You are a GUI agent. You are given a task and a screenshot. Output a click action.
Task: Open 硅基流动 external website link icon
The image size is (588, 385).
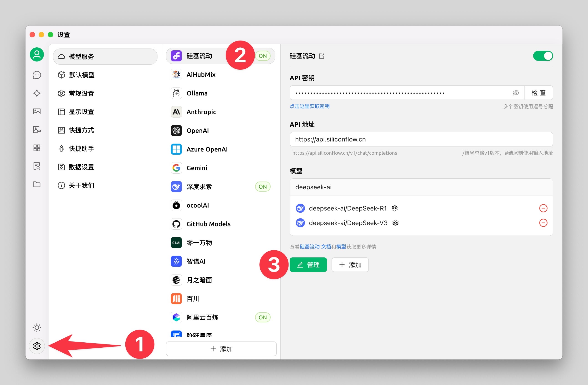(322, 56)
